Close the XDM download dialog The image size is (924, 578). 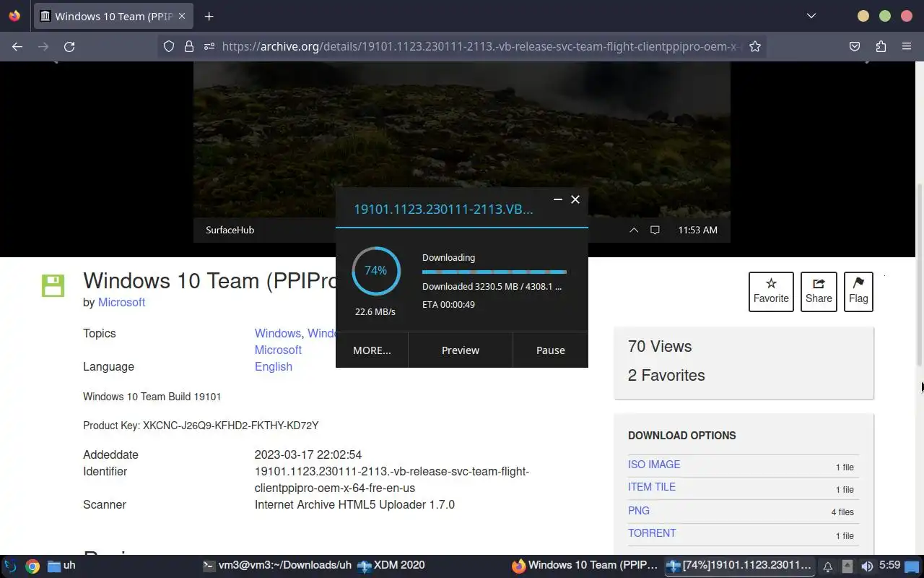(575, 199)
